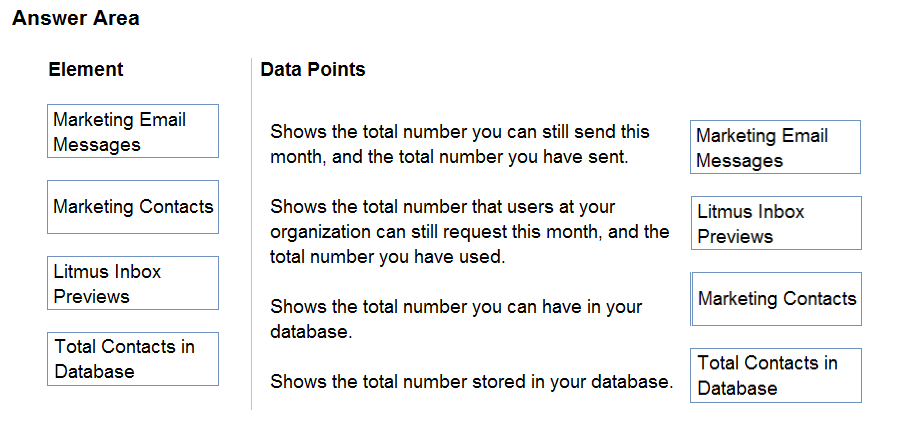
Task: Click Total Contacts in Database answer box at right
Action: [776, 376]
